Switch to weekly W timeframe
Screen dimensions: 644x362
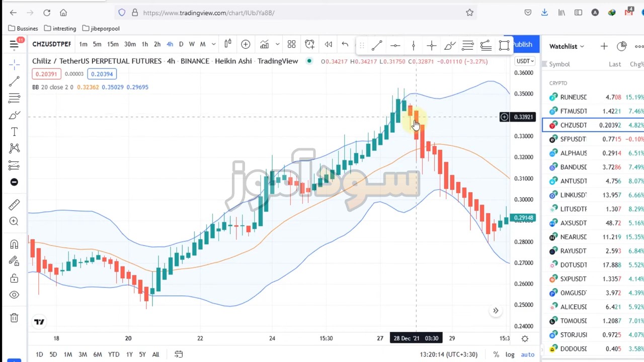tap(192, 44)
